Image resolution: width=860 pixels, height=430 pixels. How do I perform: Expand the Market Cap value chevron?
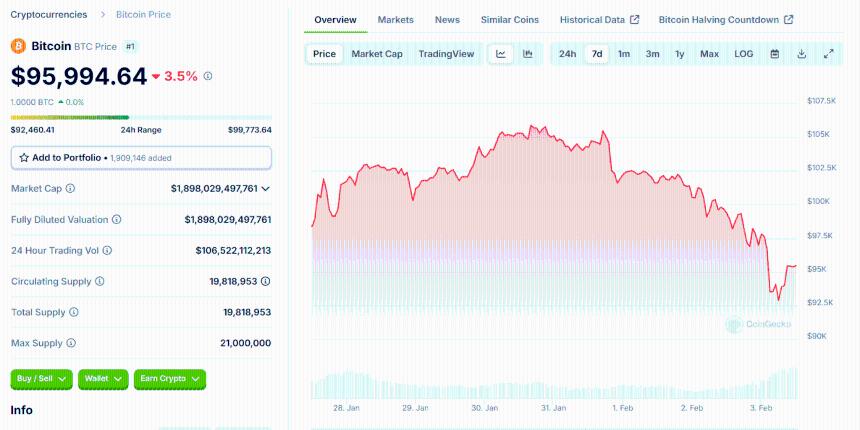click(x=265, y=189)
